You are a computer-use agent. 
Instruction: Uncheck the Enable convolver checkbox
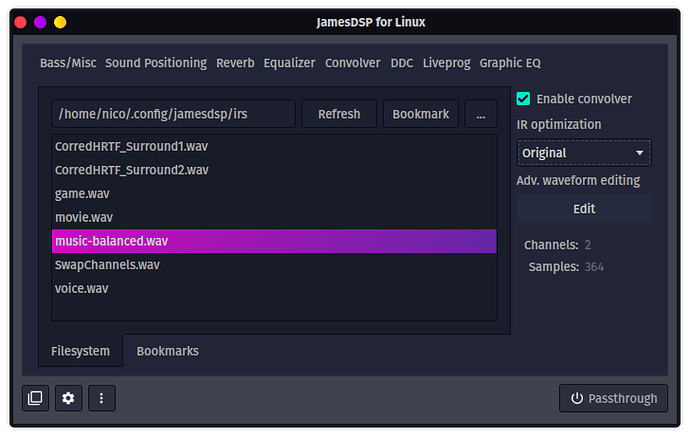tap(523, 99)
